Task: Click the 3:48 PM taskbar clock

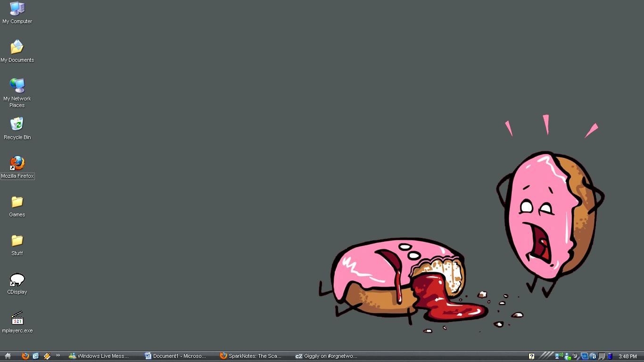Action: click(x=627, y=356)
